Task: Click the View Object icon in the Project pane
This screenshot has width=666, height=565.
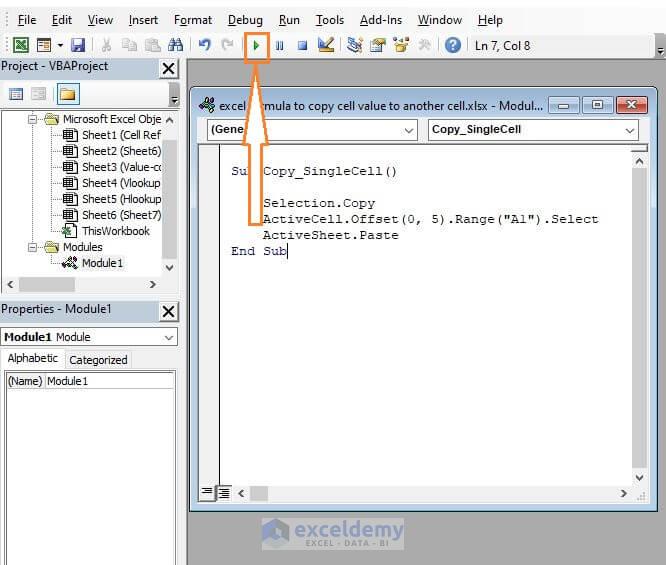Action: (x=39, y=94)
